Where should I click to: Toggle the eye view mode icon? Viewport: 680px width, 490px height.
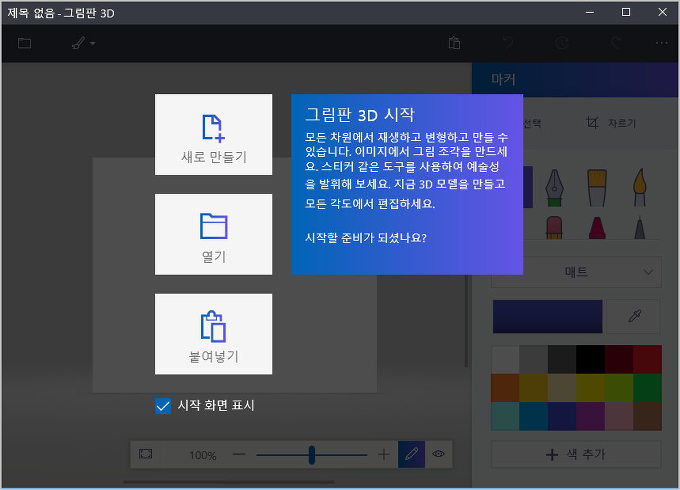click(x=438, y=455)
